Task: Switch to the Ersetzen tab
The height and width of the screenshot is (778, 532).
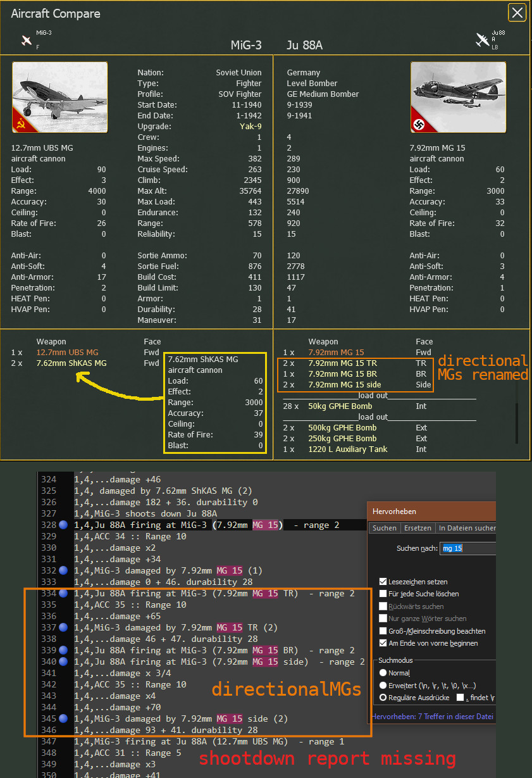Action: tap(418, 528)
